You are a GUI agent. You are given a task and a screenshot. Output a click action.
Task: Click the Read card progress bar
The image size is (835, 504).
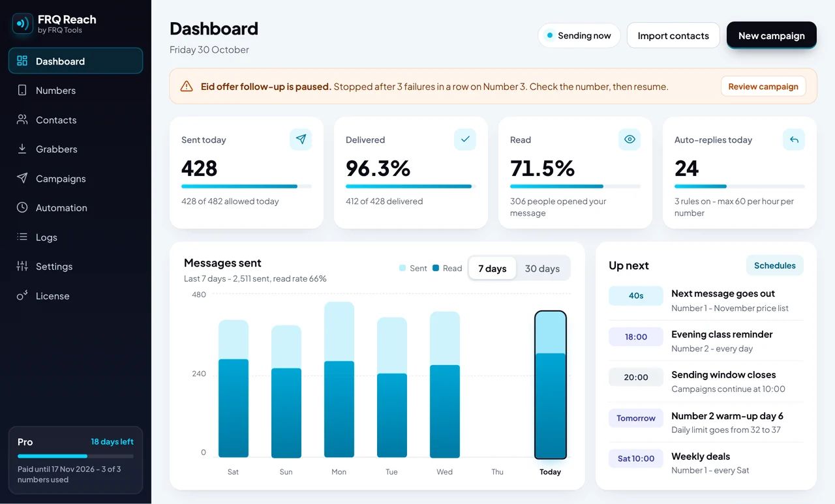575,186
